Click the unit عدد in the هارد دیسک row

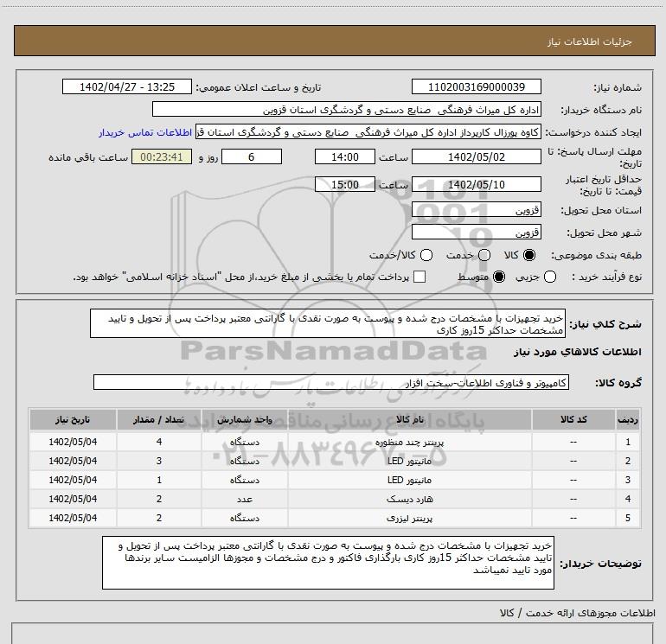245,500
